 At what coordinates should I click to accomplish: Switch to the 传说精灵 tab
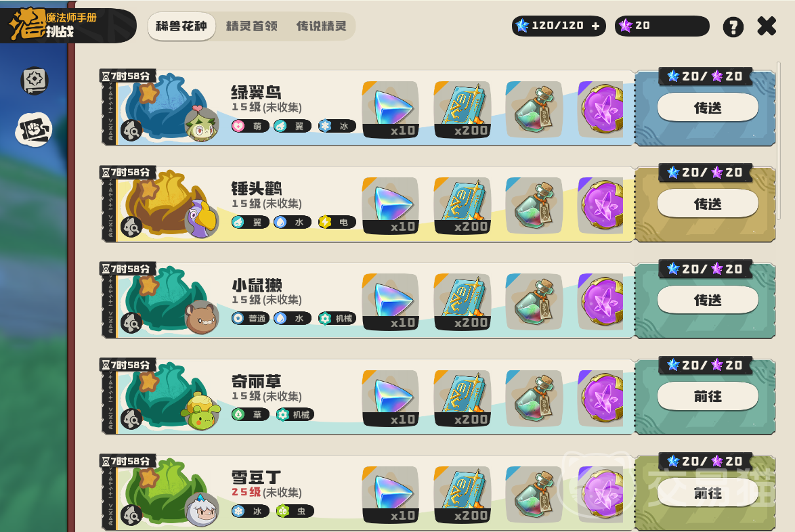322,26
